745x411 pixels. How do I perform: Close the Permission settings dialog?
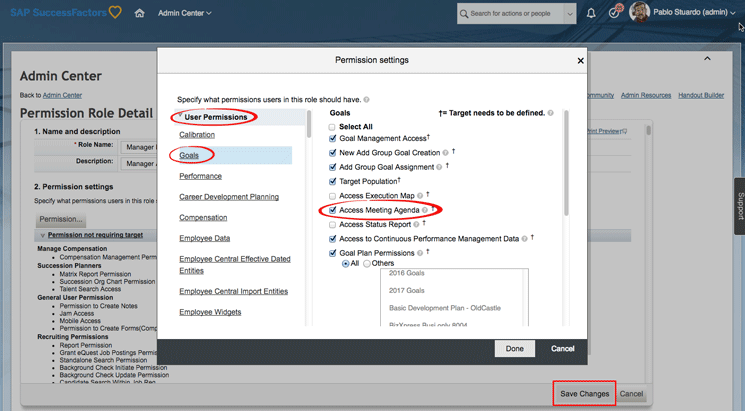point(580,61)
